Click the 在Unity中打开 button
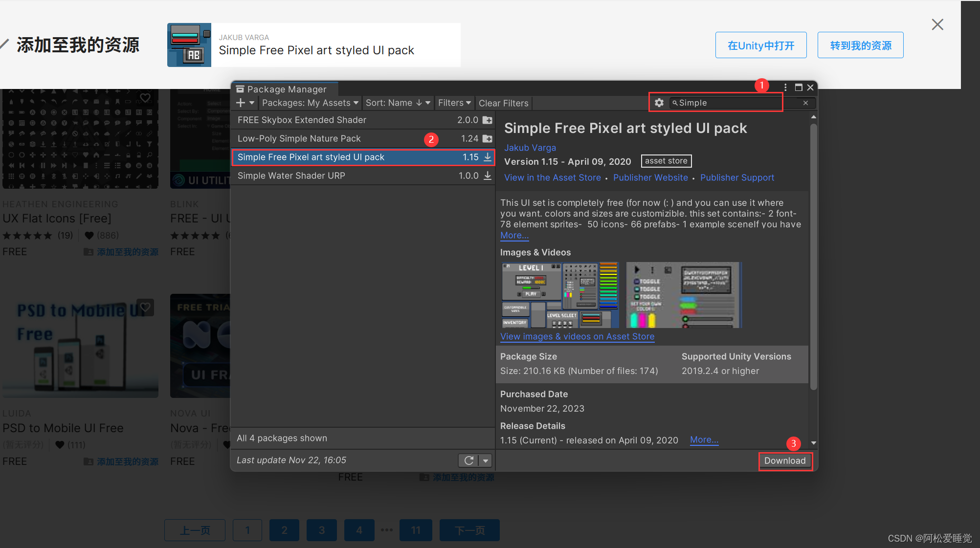The height and width of the screenshot is (548, 980). pos(761,45)
